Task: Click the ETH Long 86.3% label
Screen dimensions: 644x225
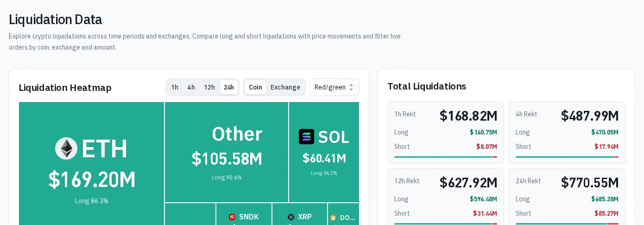Action: pos(92,201)
